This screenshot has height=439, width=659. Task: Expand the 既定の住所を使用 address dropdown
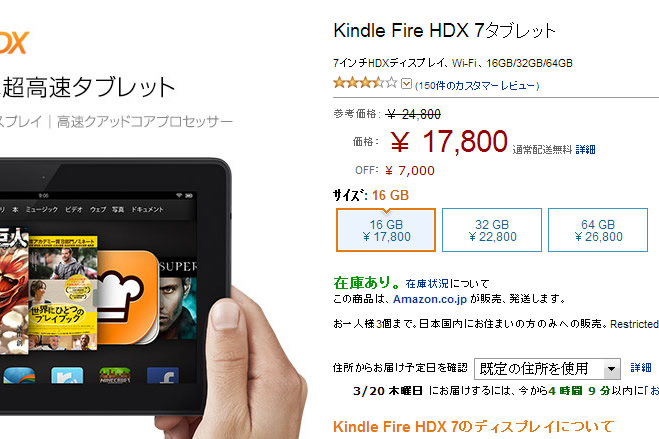[x=547, y=369]
